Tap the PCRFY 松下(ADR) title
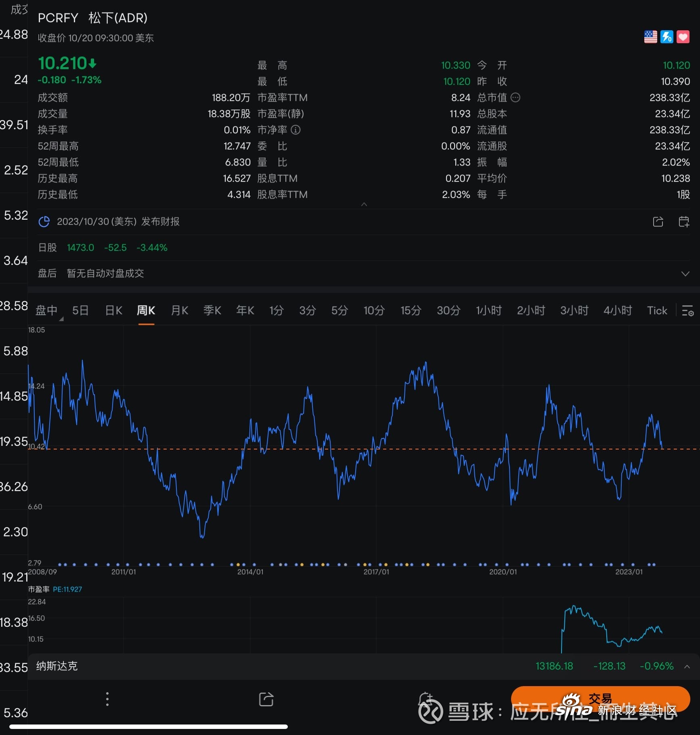The image size is (700, 735). (x=92, y=18)
